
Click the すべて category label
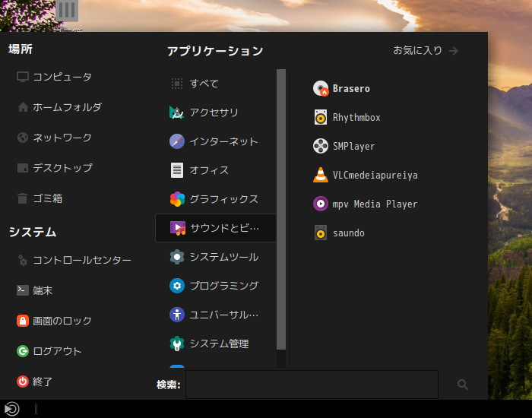point(204,84)
